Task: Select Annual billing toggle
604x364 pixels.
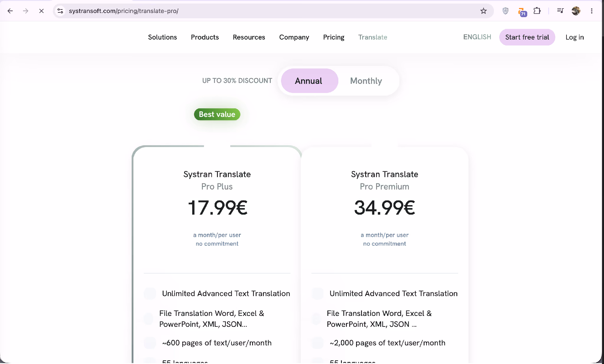Action: point(309,81)
